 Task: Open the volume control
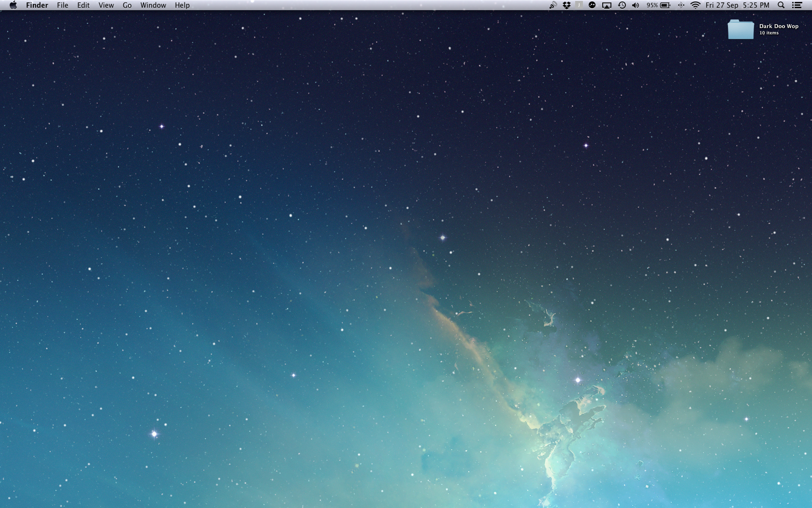636,5
